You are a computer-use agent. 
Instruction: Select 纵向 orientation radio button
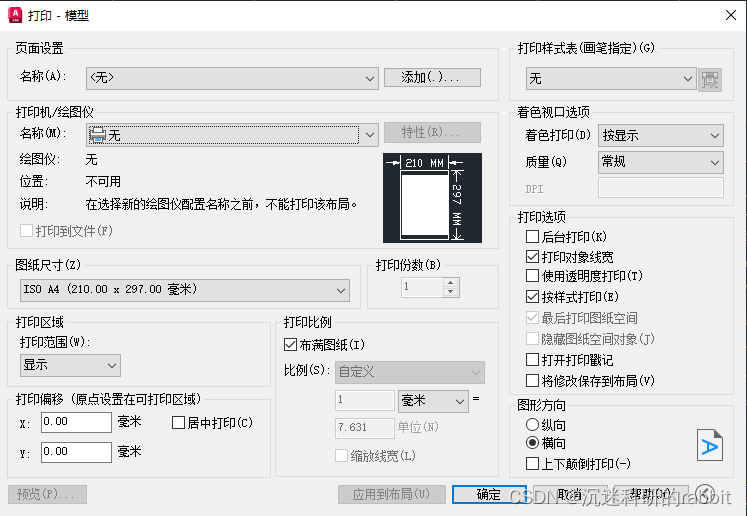coord(532,425)
